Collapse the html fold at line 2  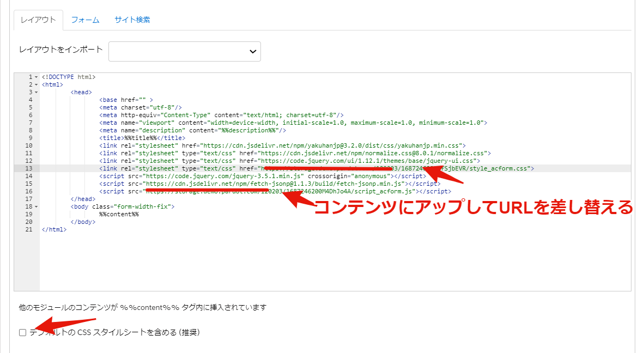click(x=36, y=84)
